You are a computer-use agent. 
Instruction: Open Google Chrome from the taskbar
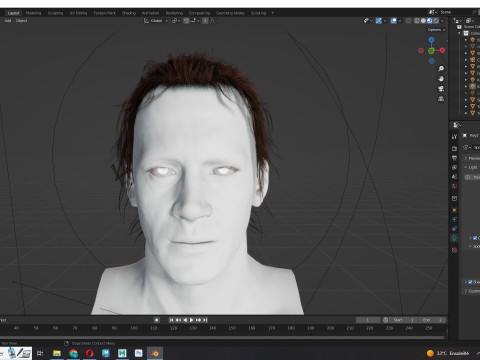[x=73, y=353]
